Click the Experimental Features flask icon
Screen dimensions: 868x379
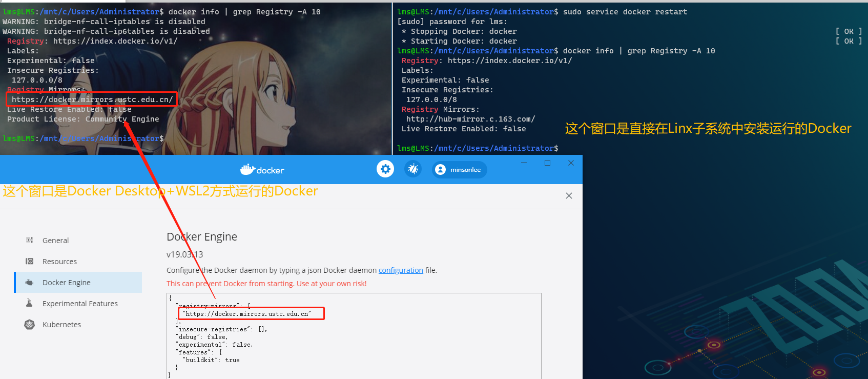pos(29,303)
